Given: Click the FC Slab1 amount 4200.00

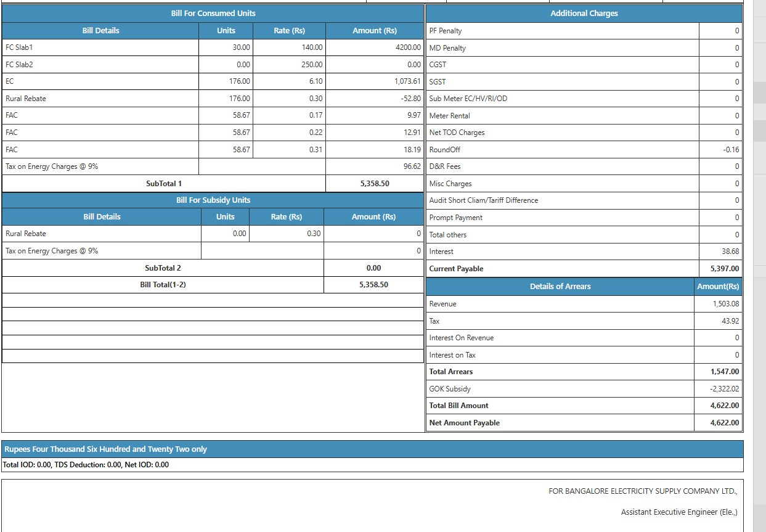Looking at the screenshot, I should [x=408, y=47].
